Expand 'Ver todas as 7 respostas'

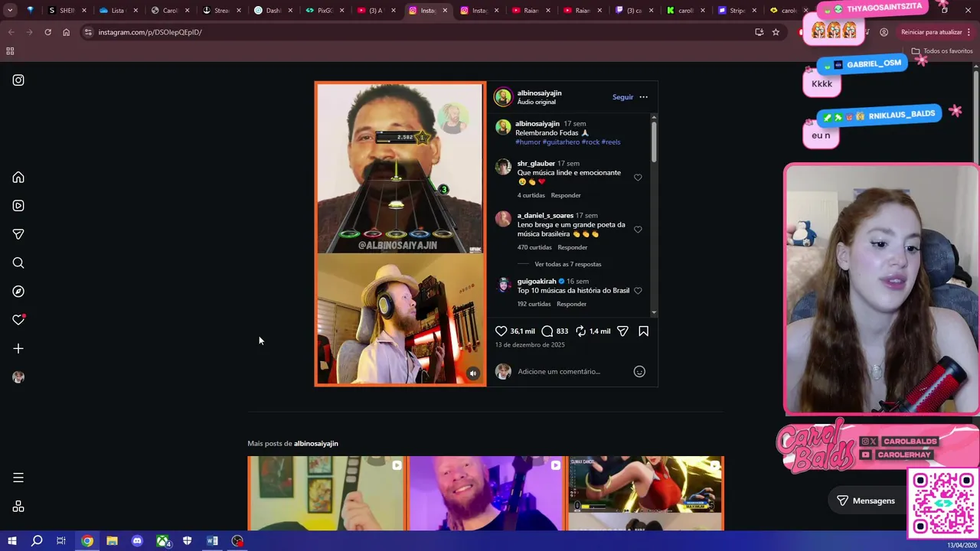tap(568, 264)
